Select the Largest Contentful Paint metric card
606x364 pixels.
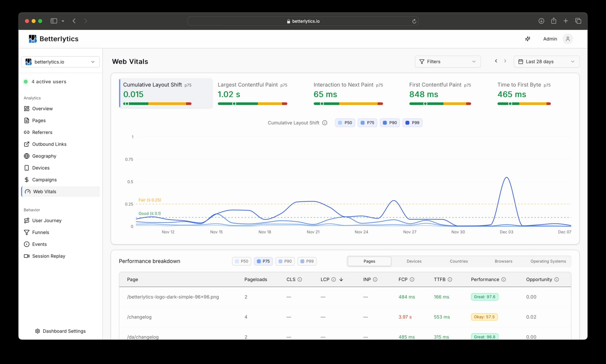click(x=252, y=93)
